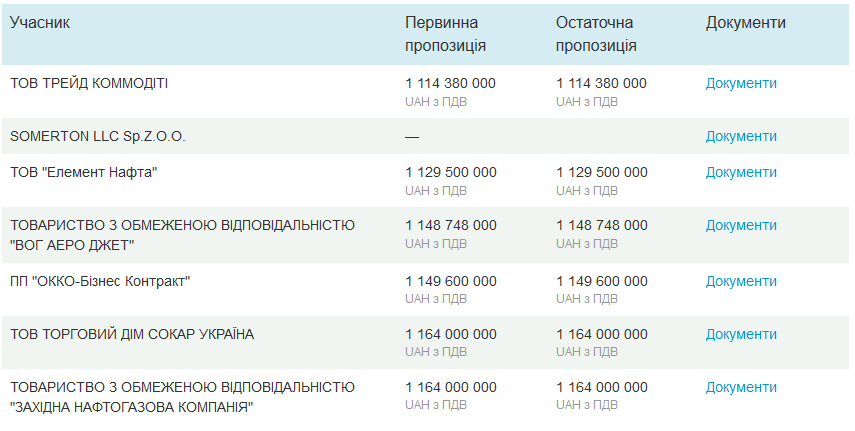Open Документи for ЗАХІДНА НАФТОГАЗОВА КОМПАНІЯ
Image resolution: width=855 pixels, height=431 pixels.
pos(741,387)
